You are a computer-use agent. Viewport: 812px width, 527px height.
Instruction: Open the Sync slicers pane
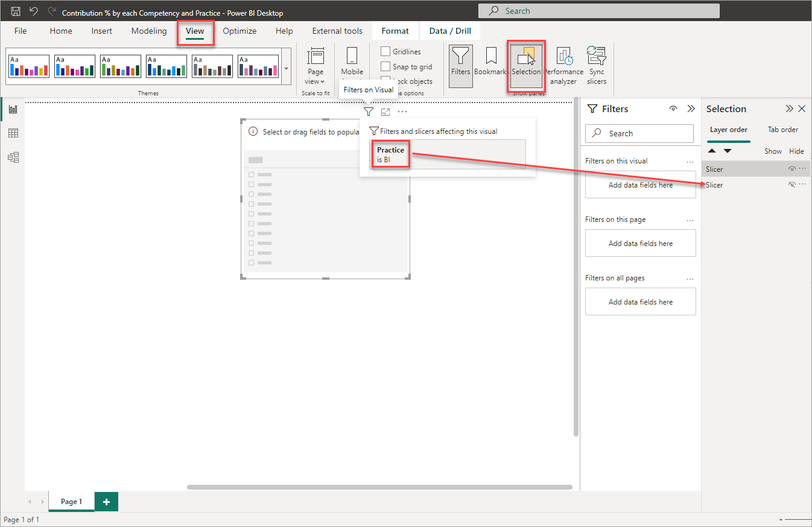point(597,66)
